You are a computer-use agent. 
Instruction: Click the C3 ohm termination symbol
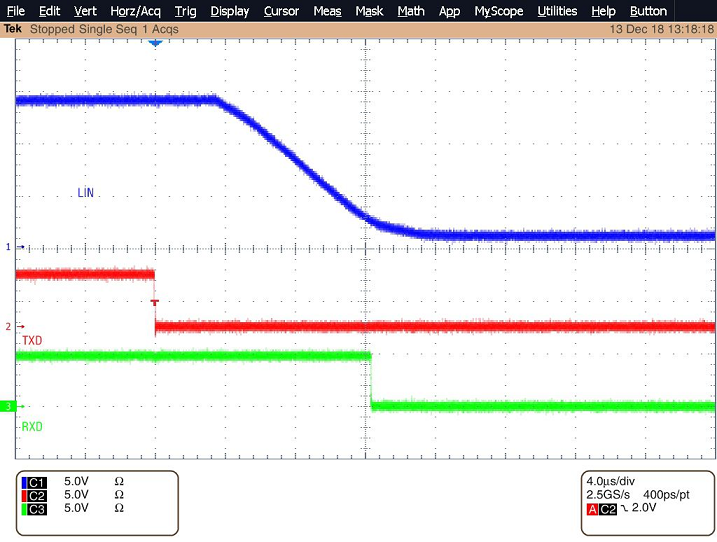[119, 508]
